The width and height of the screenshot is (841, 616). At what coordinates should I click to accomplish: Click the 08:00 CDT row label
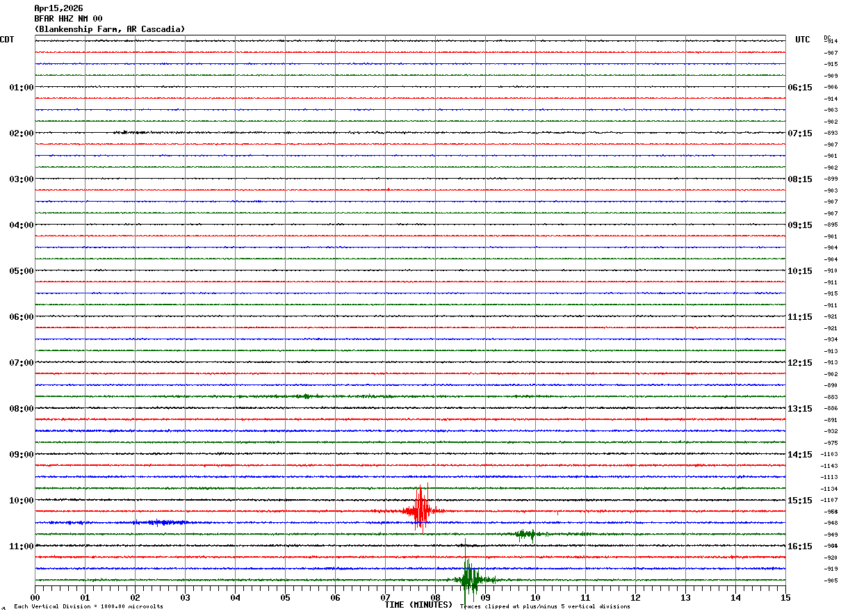click(21, 409)
